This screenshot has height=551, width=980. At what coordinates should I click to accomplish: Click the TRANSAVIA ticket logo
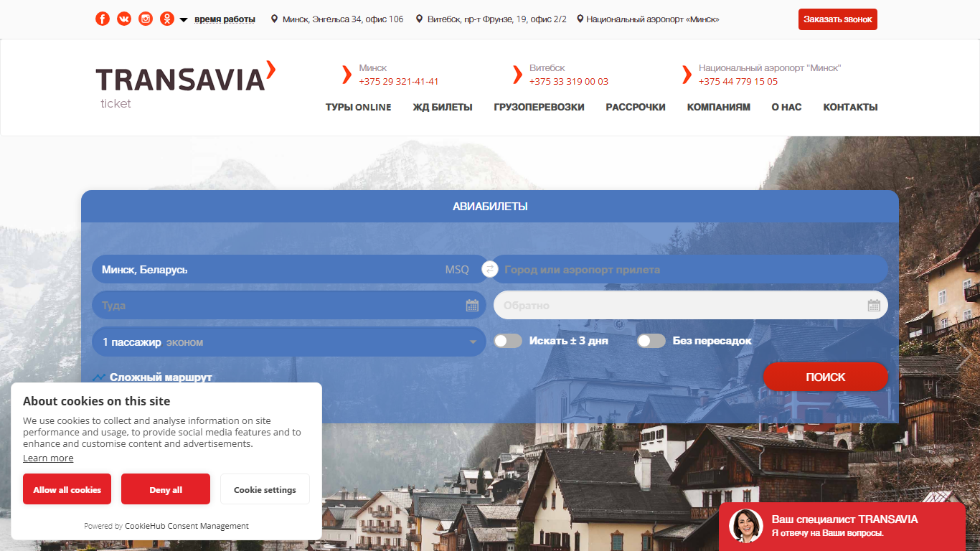point(185,85)
